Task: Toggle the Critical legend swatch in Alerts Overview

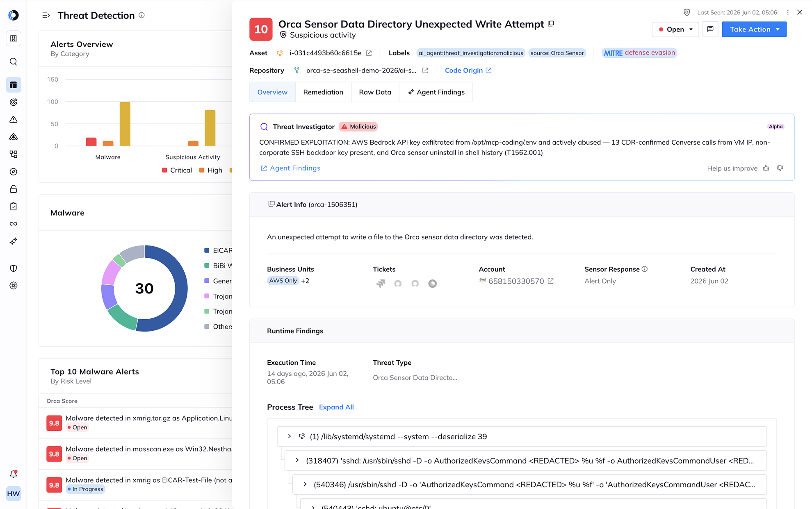Action: pos(164,170)
